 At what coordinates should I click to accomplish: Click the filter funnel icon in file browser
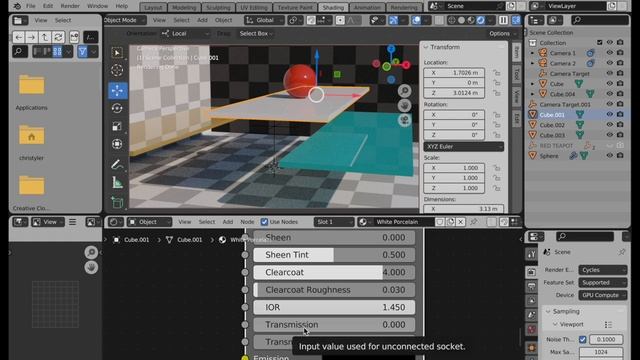(82, 52)
